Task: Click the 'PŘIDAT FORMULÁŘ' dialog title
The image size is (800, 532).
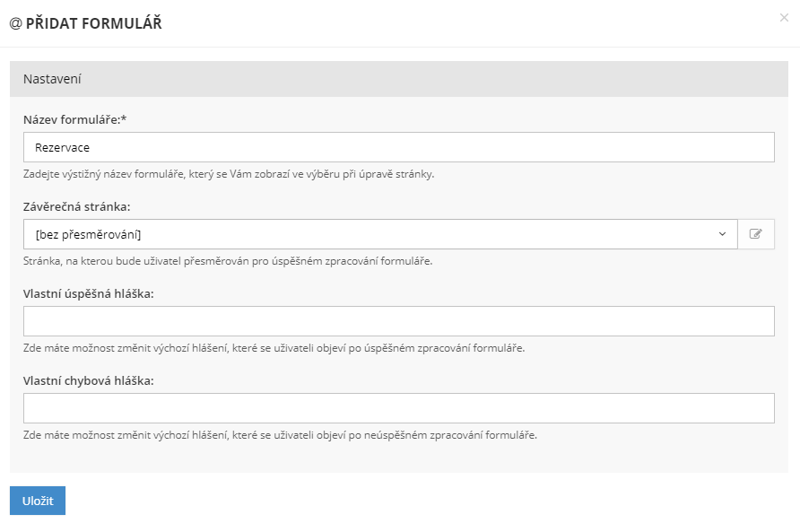Action: [x=93, y=23]
